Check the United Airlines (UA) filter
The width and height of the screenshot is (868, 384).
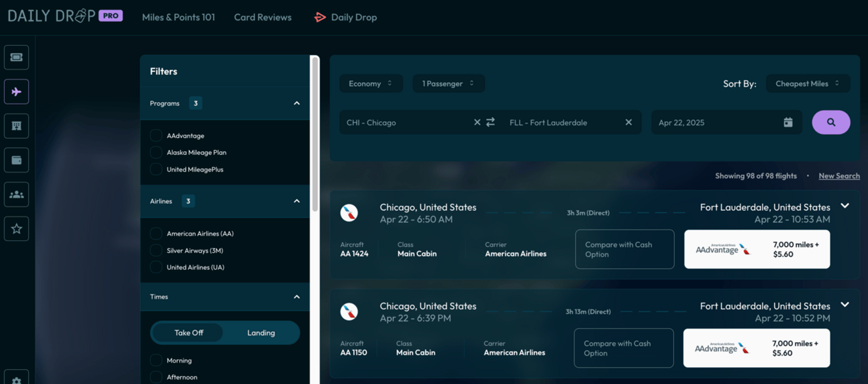click(156, 267)
